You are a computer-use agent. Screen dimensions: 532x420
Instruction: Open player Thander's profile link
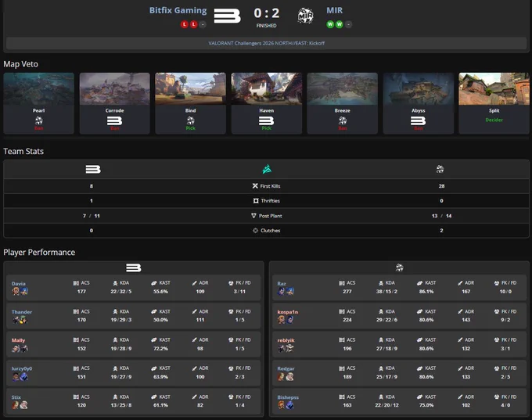click(22, 312)
